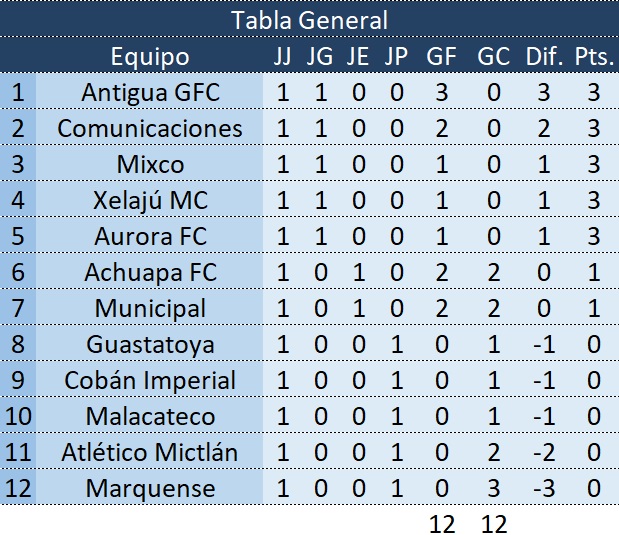Click the Marquense team name
The image size is (619, 535).
click(x=150, y=488)
